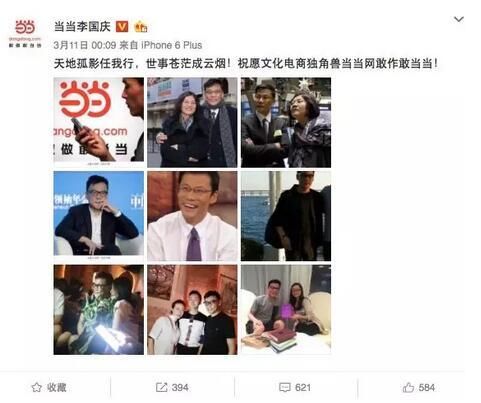Image resolution: width=481 pixels, height=403 pixels.
Task: Click the 584 likes count
Action: [427, 387]
